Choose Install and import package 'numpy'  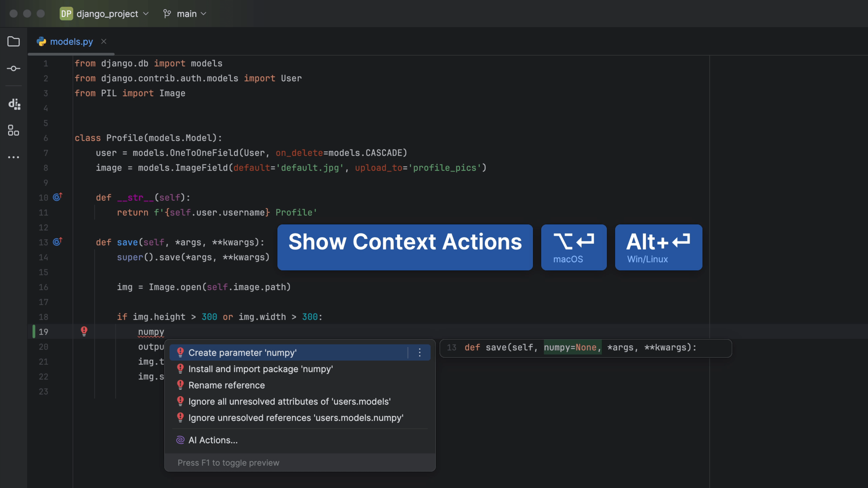(x=260, y=369)
